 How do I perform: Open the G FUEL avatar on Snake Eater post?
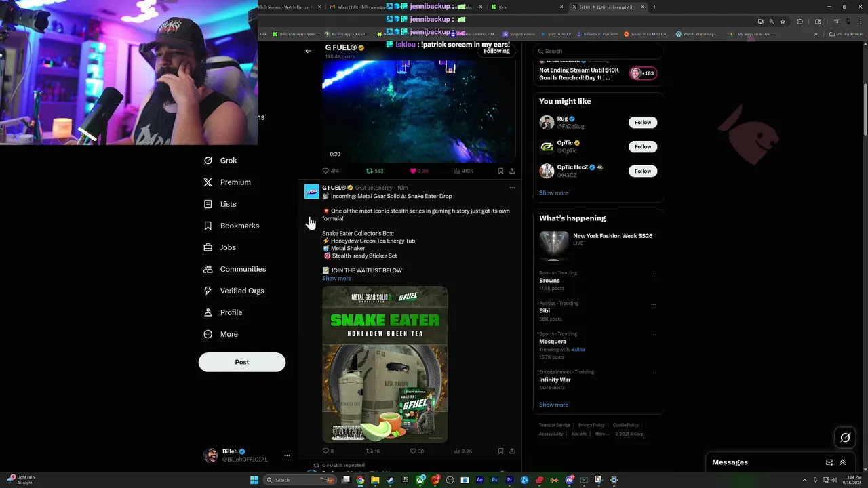311,192
